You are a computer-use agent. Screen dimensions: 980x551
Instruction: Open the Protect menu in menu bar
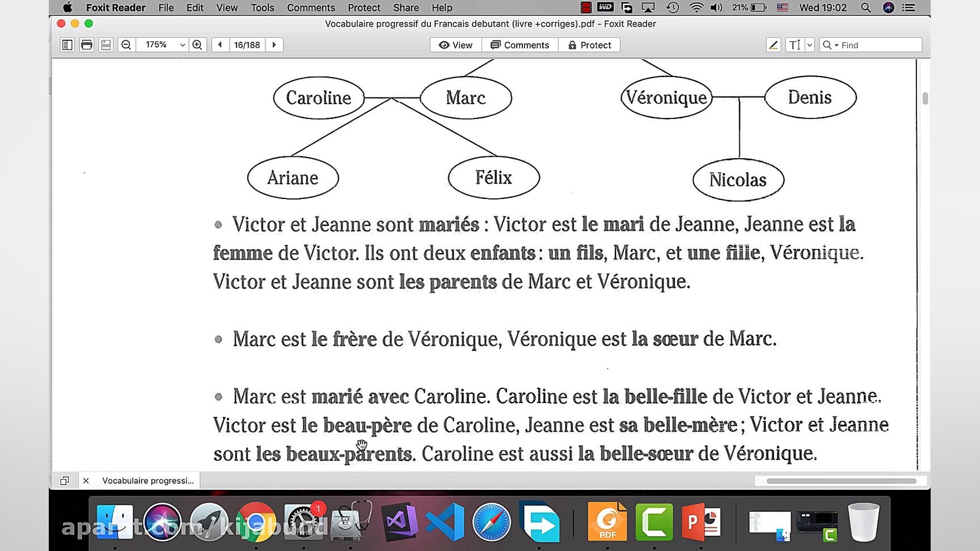364,7
